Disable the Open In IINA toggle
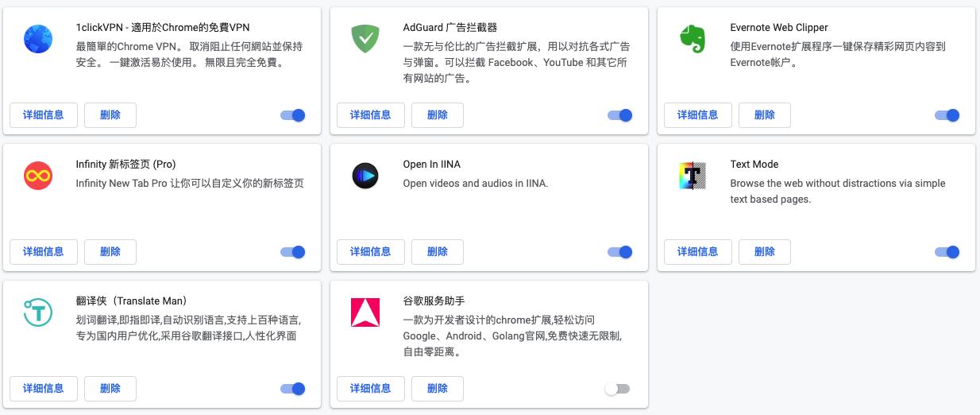980x415 pixels. [x=620, y=252]
